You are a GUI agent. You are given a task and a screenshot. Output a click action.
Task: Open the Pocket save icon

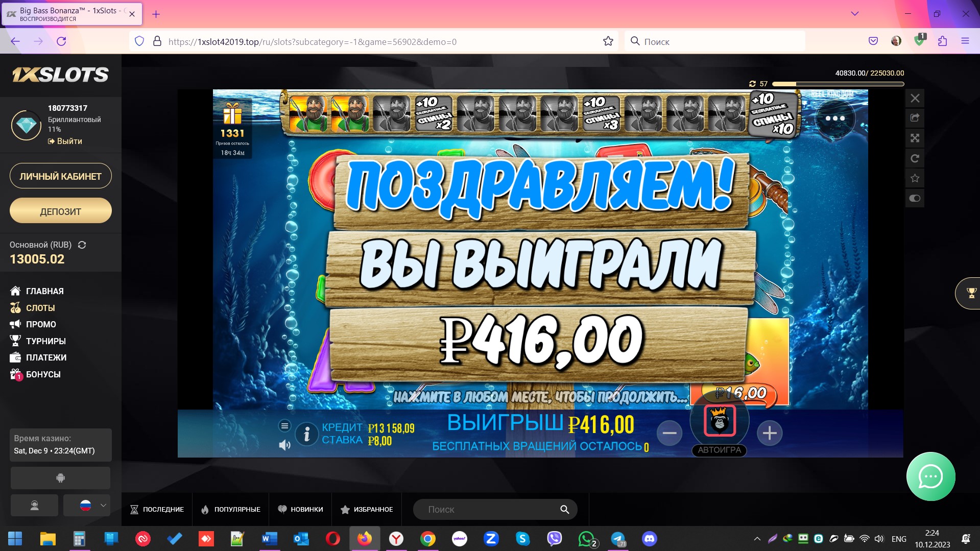pos(873,41)
